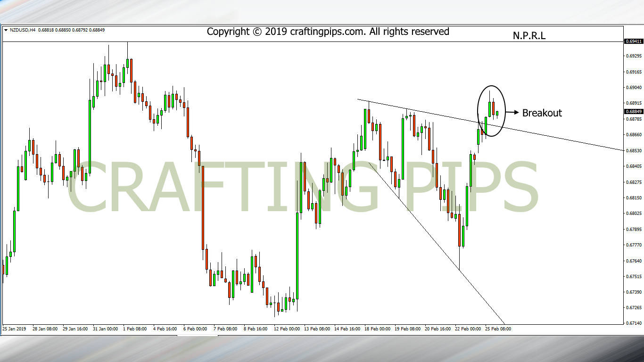Click the 28 Jan 08:00 time label
The height and width of the screenshot is (362, 644).
click(45, 329)
